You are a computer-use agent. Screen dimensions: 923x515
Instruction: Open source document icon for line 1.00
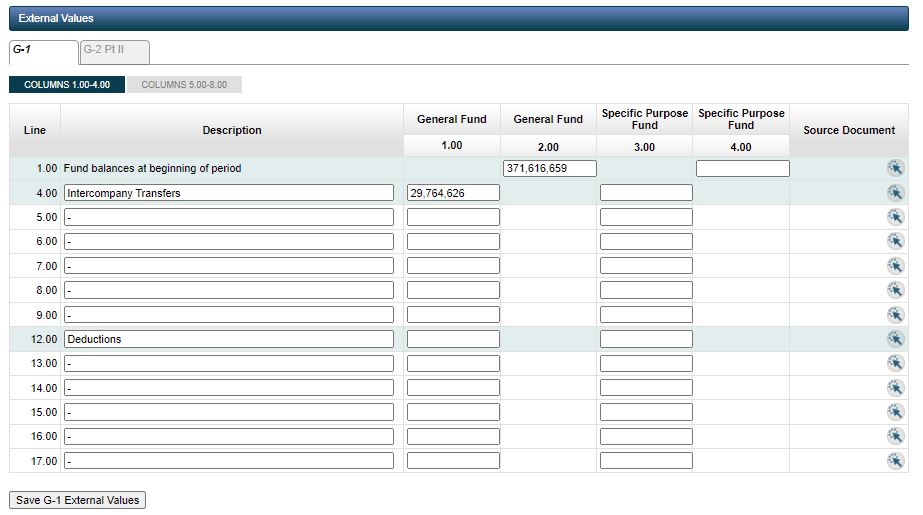coord(895,168)
